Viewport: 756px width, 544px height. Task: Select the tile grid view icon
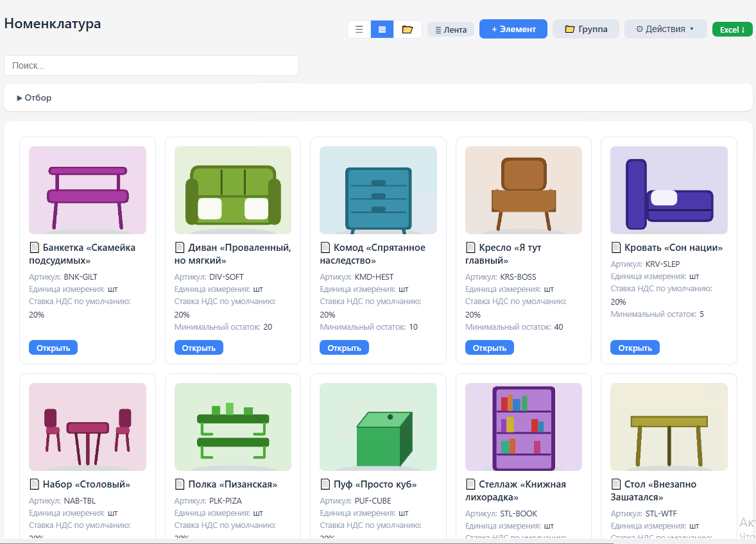[382, 30]
